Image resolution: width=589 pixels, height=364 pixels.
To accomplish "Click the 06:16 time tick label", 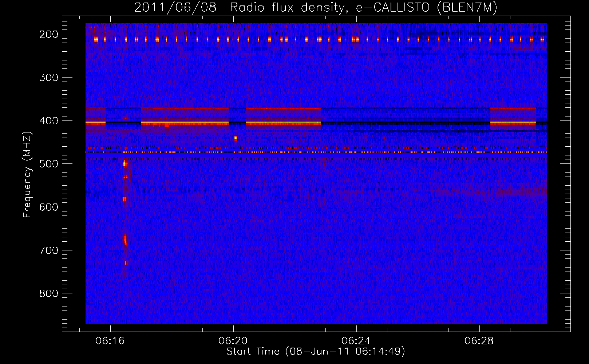I will [x=110, y=341].
